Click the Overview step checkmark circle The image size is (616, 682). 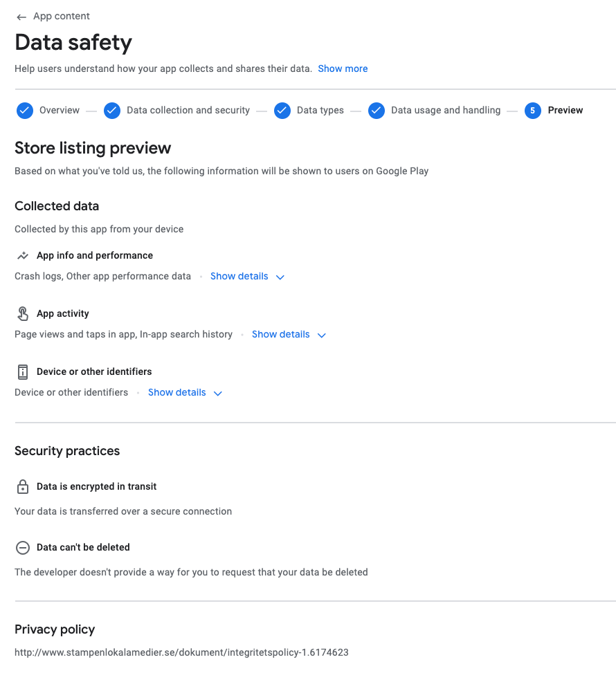25,111
